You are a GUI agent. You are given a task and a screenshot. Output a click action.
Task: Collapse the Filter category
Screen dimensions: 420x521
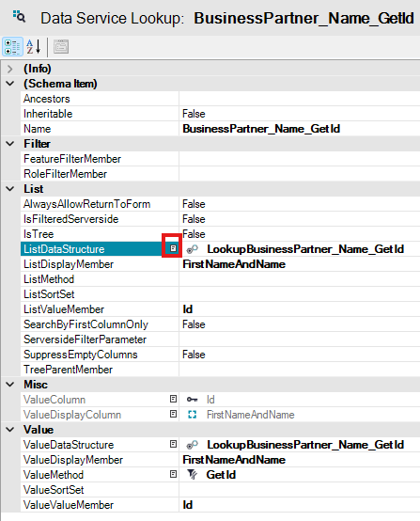pyautogui.click(x=10, y=144)
